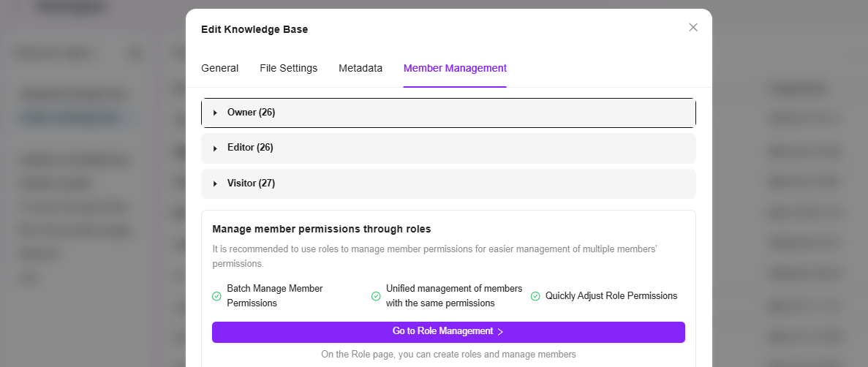Click check icon beside Unified management of members

376,296
